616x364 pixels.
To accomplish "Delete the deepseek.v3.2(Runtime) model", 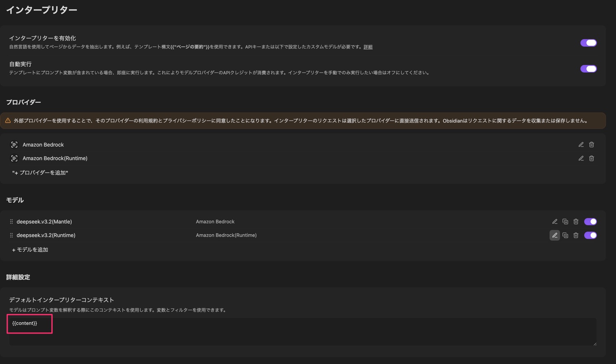I will point(576,235).
